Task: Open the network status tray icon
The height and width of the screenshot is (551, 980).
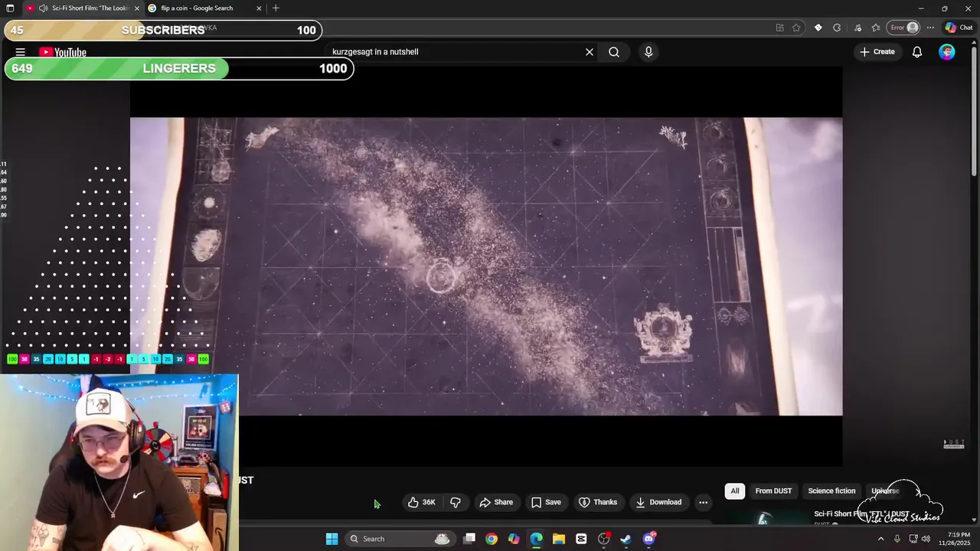Action: click(913, 539)
